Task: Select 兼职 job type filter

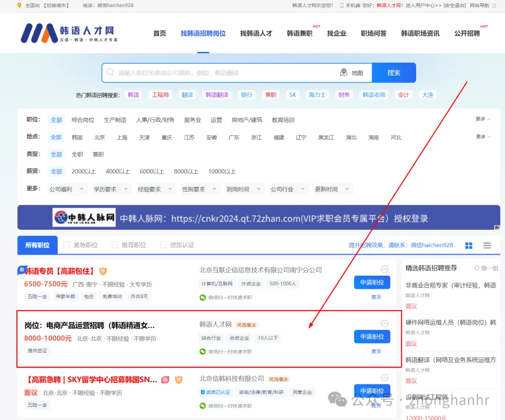Action: 98,154
